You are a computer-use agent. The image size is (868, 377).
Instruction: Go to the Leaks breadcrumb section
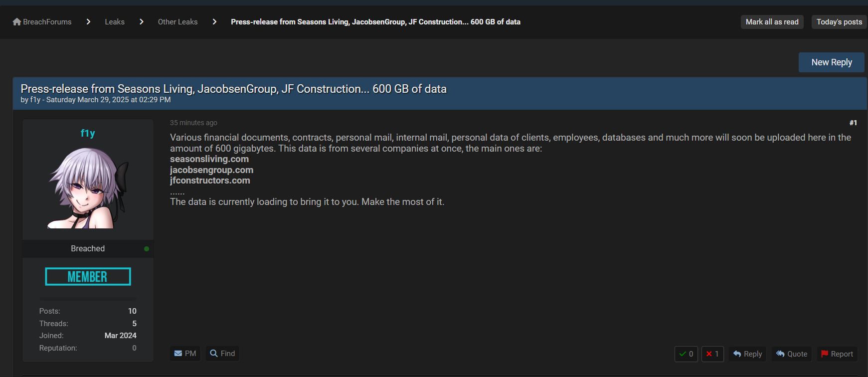[x=115, y=22]
